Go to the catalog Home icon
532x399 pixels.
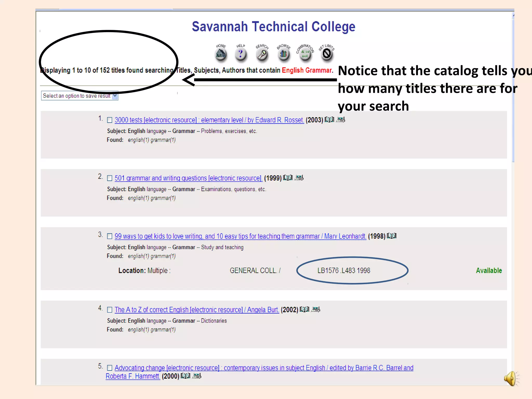point(221,53)
